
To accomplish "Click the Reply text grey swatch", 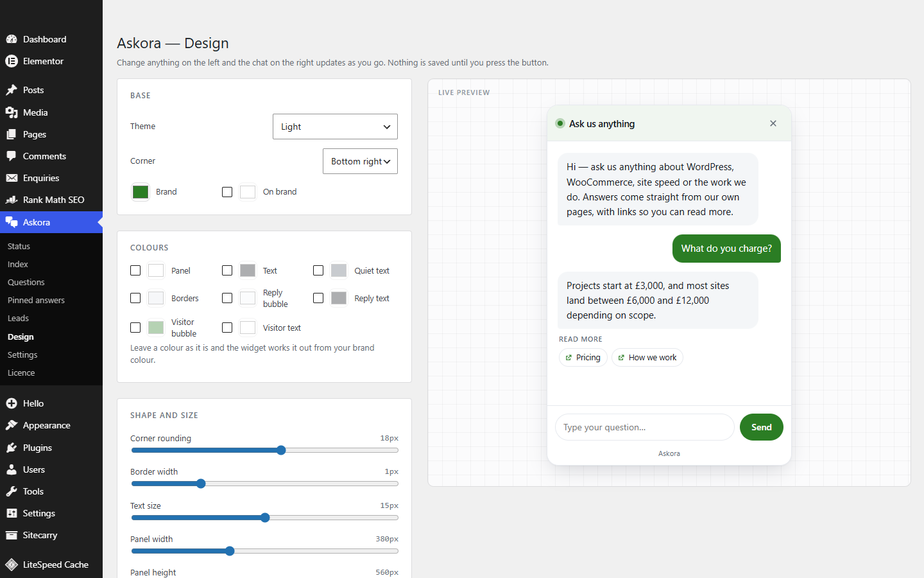I will coord(339,298).
